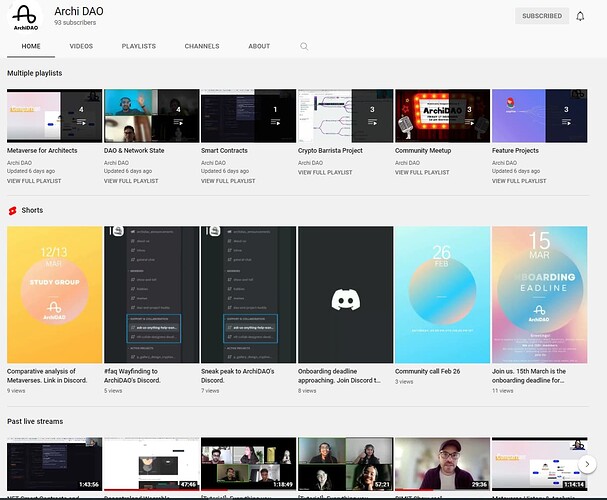Click Sneak peak to ArchiDAO's Discord title
Image resolution: width=607 pixels, height=500 pixels.
point(237,376)
